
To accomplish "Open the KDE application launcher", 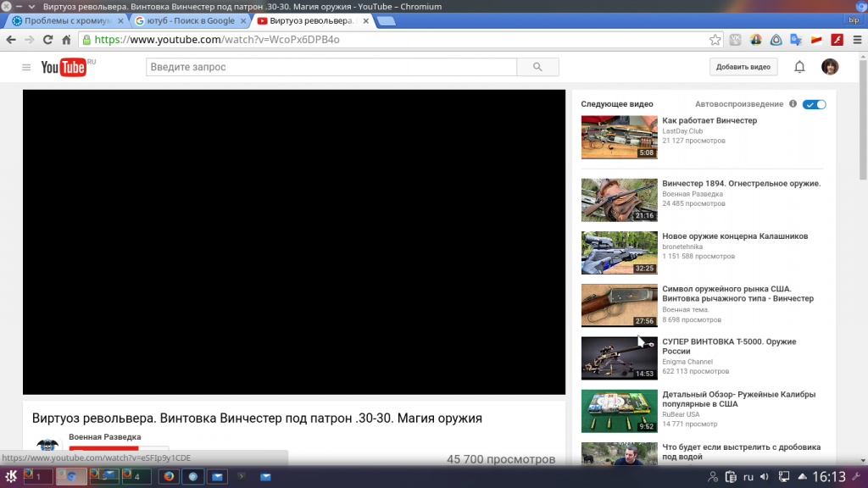I will 10,476.
